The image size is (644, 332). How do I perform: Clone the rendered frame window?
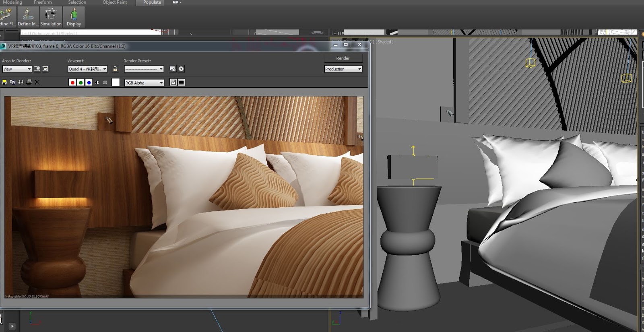(21, 82)
